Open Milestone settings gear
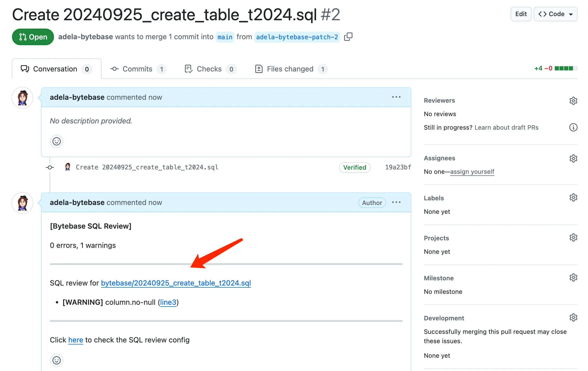This screenshot has width=588, height=371. (x=573, y=277)
